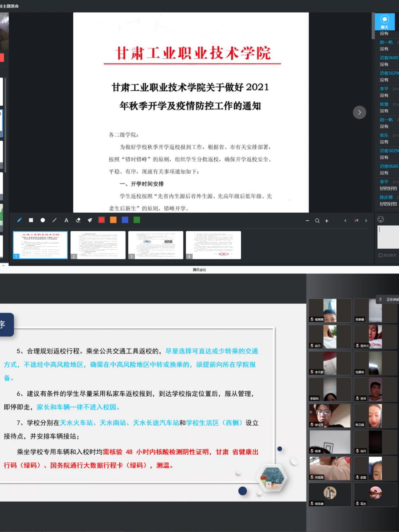This screenshot has width=399, height=532.
Task: Choose the blue annotation color
Action: click(125, 220)
